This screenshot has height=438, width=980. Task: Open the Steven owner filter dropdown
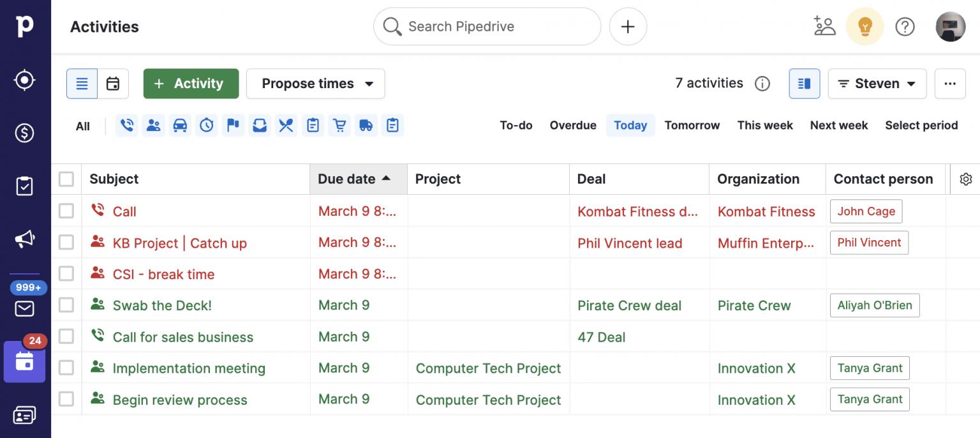[877, 84]
